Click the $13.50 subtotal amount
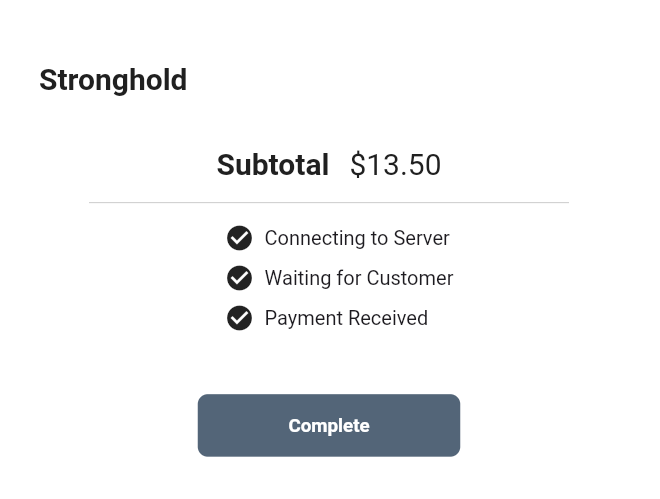This screenshot has width=660, height=499. pyautogui.click(x=395, y=165)
